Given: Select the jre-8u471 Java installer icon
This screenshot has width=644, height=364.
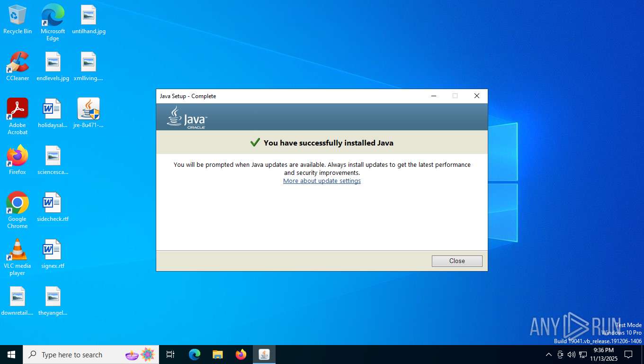Looking at the screenshot, I should click(89, 113).
